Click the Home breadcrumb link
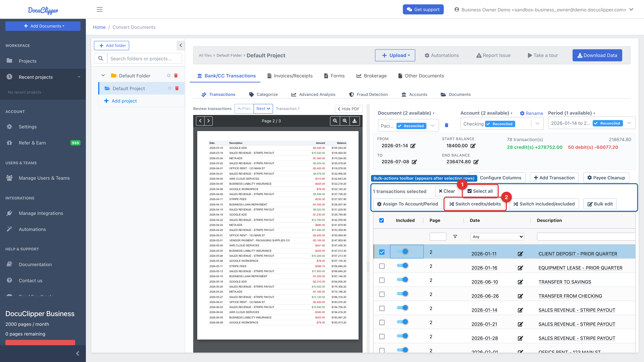 (99, 27)
